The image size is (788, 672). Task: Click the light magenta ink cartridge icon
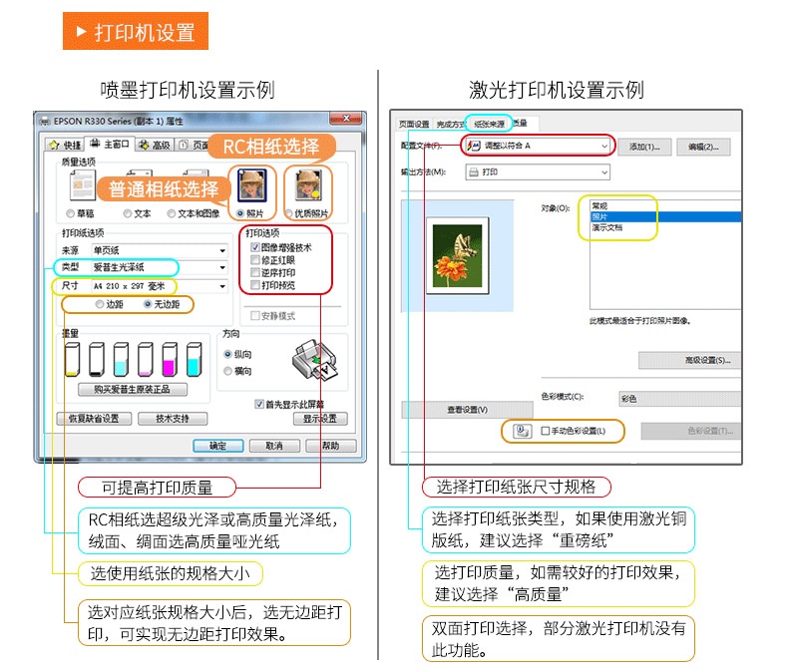(145, 360)
